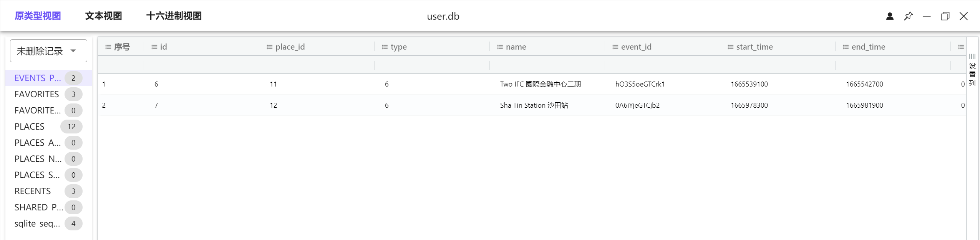Click the user account icon
Screen dimensions: 980x240
tap(890, 16)
